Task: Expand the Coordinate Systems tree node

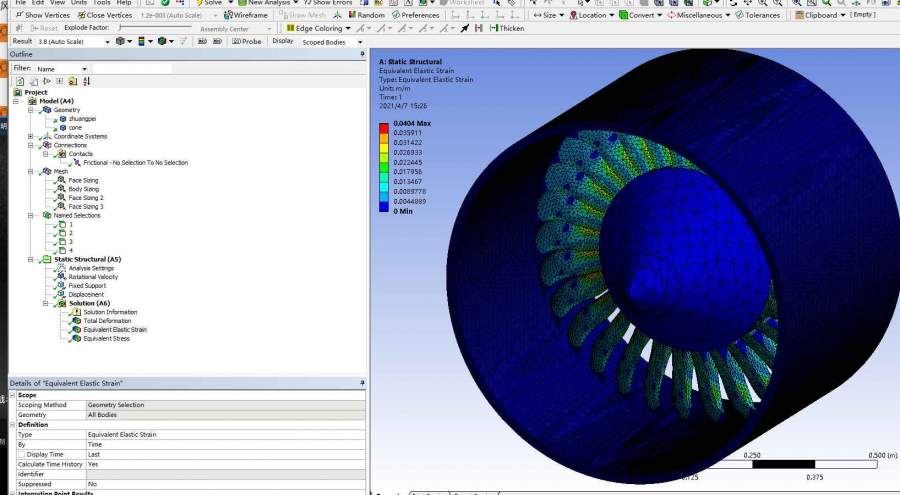Action: point(31,136)
